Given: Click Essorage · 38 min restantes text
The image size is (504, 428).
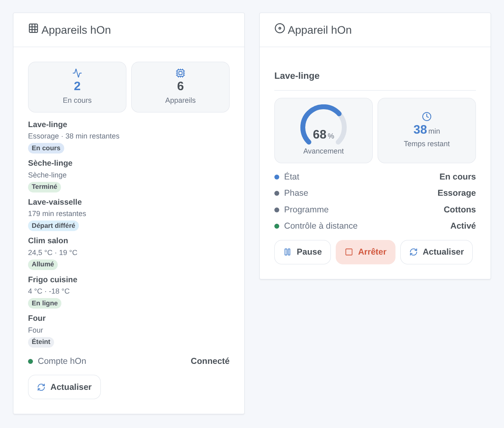Looking at the screenshot, I should pos(74,136).
